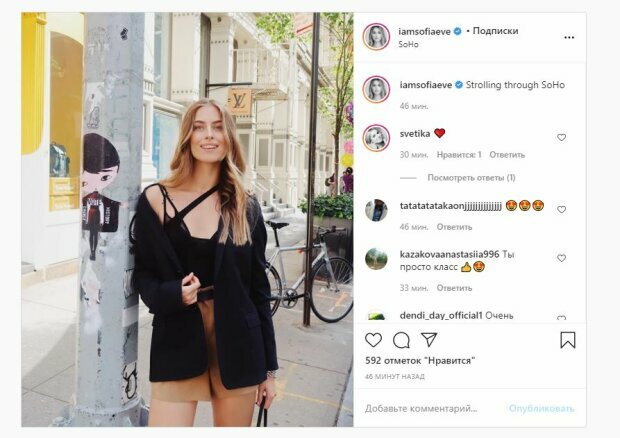Open dendi_day_official1 username link

pyautogui.click(x=441, y=315)
